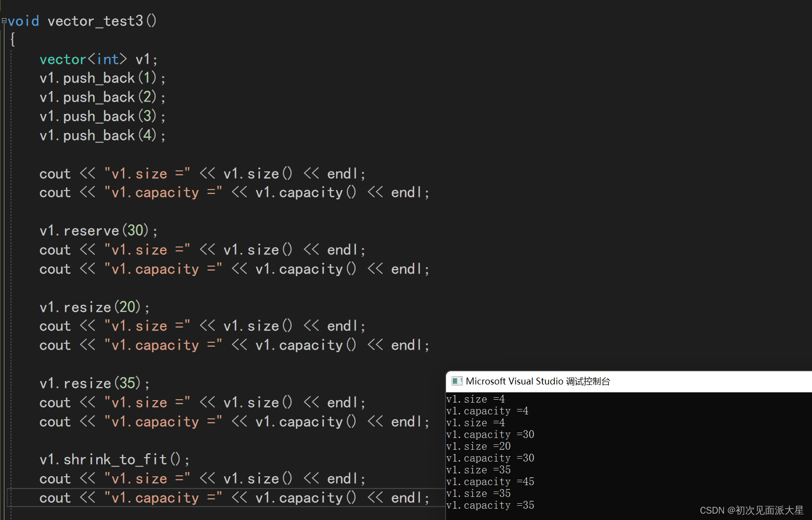The height and width of the screenshot is (520, 812).
Task: Click the v1.shrink_to_fit() call
Action: 114,459
